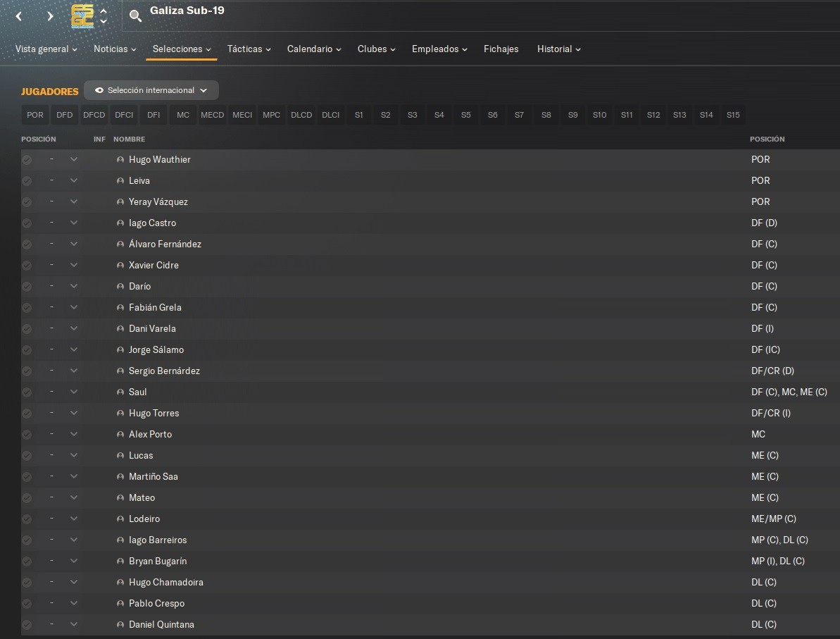Open the Selección internacional view dropdown

coord(151,90)
